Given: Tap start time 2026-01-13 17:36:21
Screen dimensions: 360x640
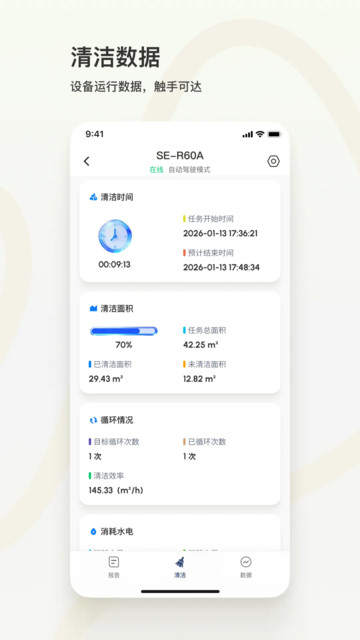Looking at the screenshot, I should pos(220,233).
